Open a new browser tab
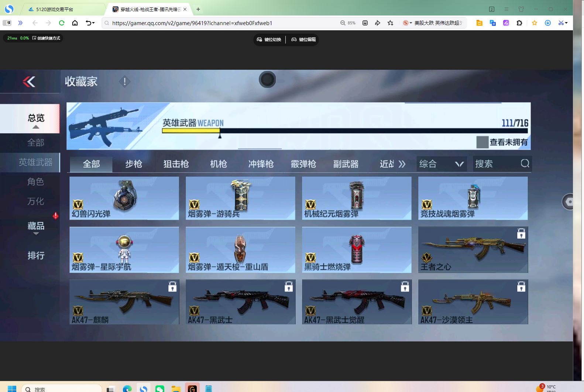Screen dimensions: 584x392 coord(198,9)
